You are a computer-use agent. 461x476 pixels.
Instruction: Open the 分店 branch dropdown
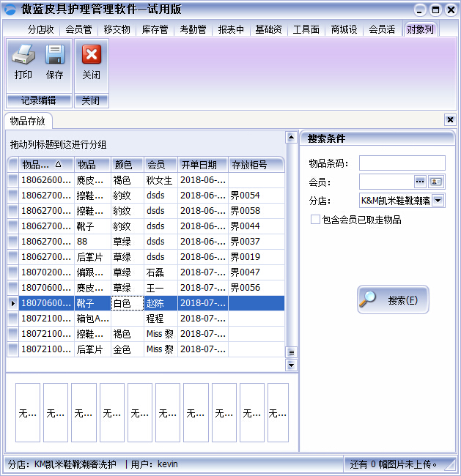438,201
